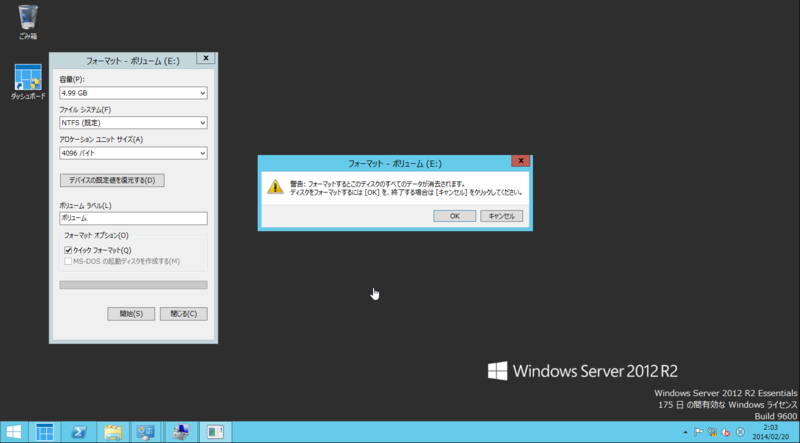Screen dimensions: 800x443
Task: Open the control panel taskbar icon
Action: click(x=146, y=432)
